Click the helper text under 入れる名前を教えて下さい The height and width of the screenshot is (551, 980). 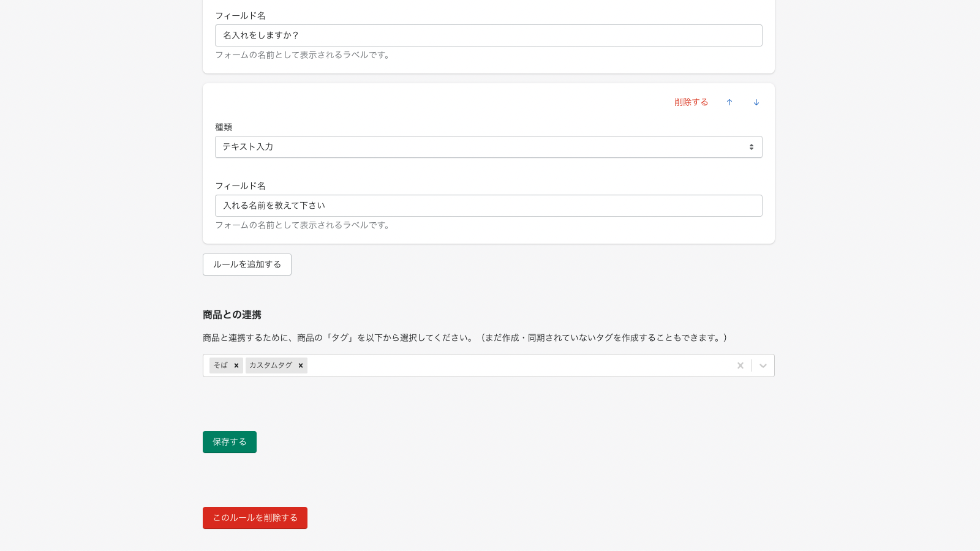tap(304, 225)
